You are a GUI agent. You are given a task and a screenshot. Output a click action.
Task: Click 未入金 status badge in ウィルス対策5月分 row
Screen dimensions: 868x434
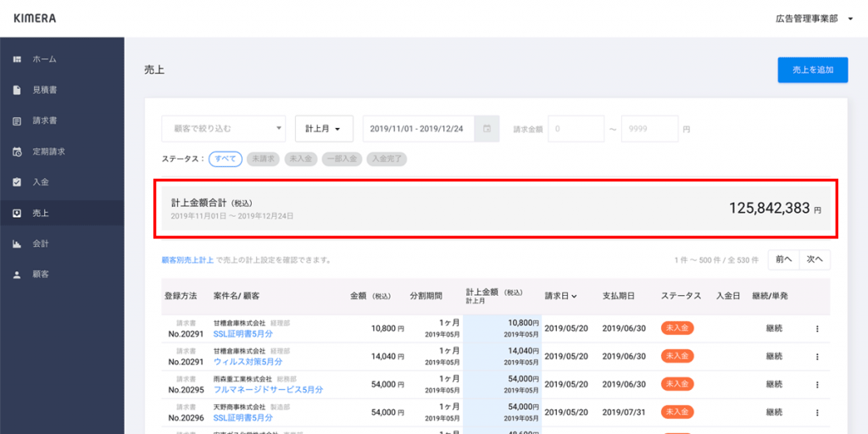click(677, 356)
